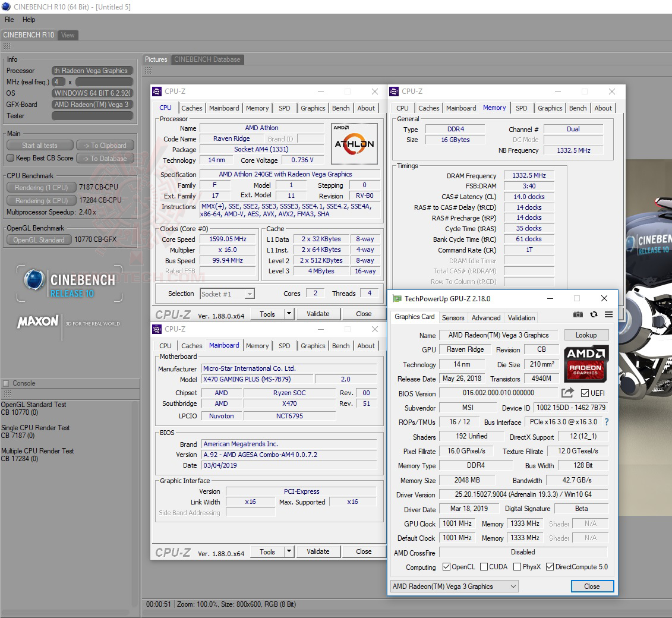Click the GPU-Z screenshot camera icon
The image size is (672, 618).
578,315
